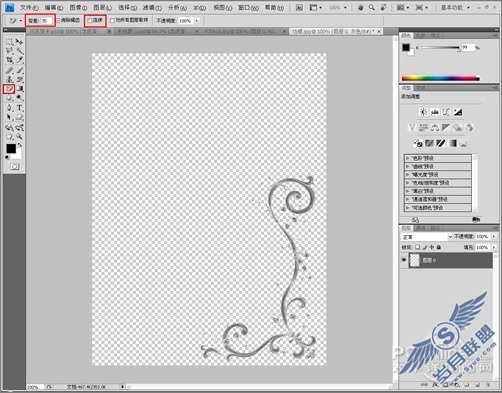Toggle lock position icon in Layers panel

pyautogui.click(x=432, y=247)
